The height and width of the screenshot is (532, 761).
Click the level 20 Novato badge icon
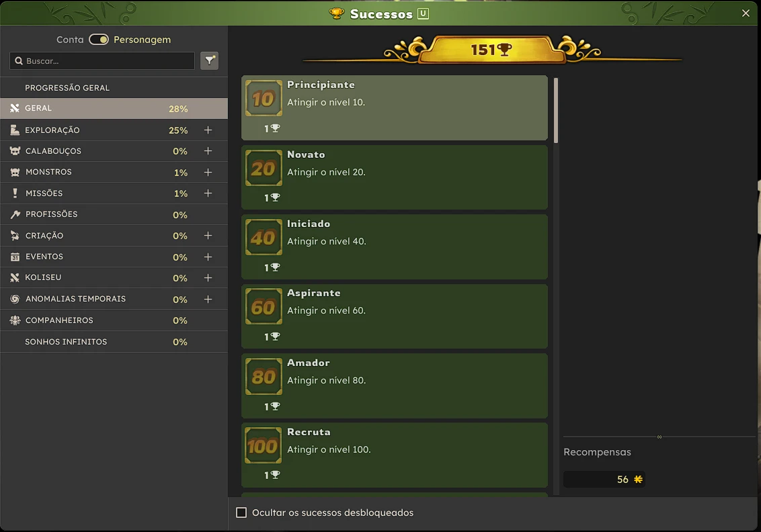[x=264, y=169]
